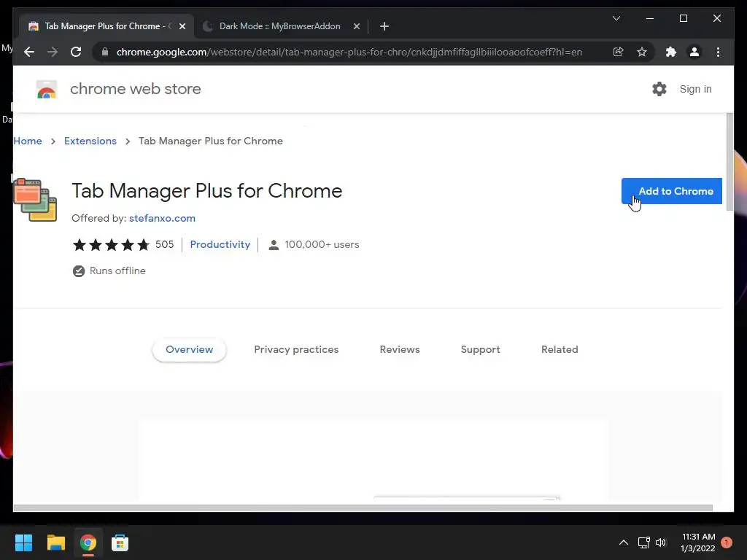Viewport: 747px width, 560px height.
Task: Click the horizontal page scrollbar
Action: [x=363, y=508]
